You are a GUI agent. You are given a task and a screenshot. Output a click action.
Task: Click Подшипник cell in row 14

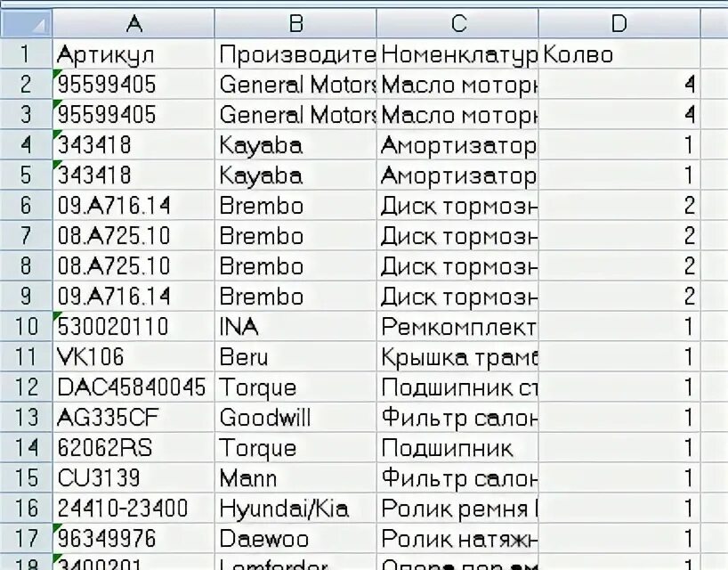pos(457,447)
